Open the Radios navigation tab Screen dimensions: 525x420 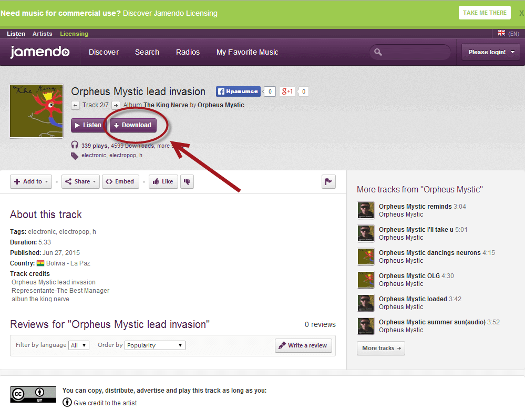[x=188, y=52]
